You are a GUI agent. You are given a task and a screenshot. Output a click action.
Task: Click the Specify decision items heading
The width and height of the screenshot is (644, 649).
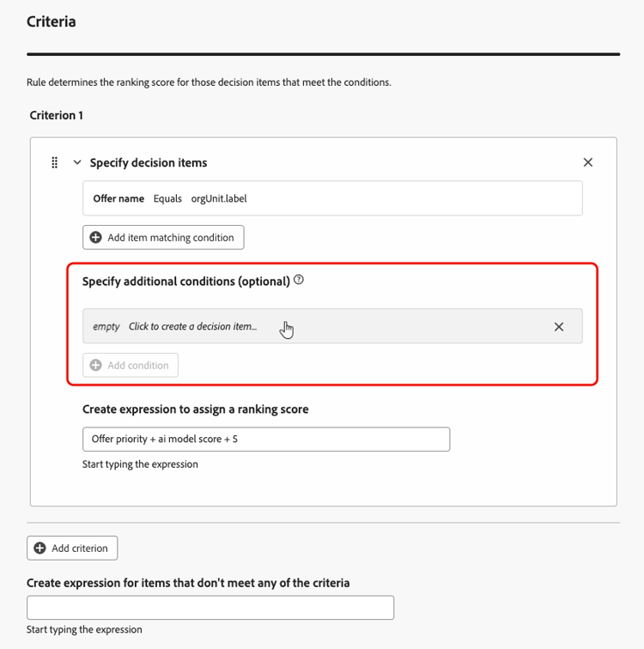click(149, 162)
